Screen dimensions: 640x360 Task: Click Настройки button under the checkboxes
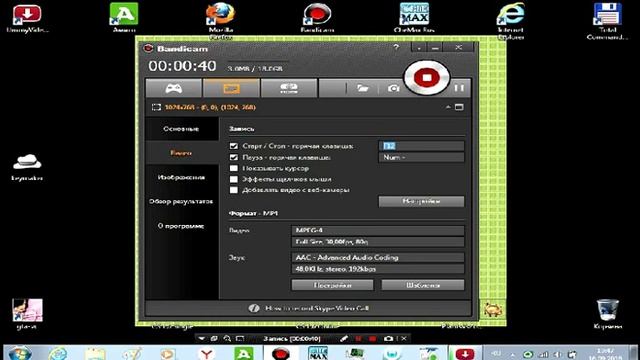pyautogui.click(x=421, y=201)
